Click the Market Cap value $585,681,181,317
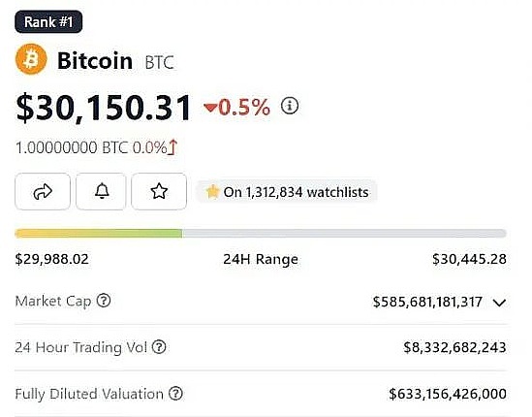The width and height of the screenshot is (532, 417). [x=427, y=302]
